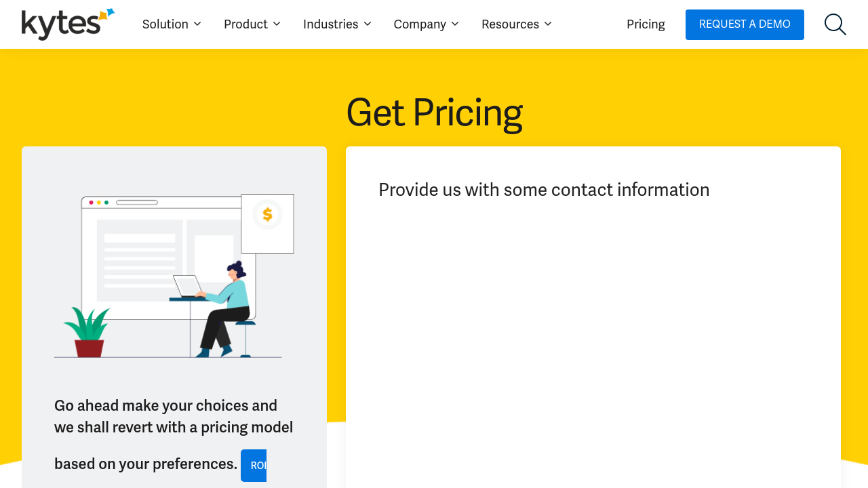Expand the Resources menu chevron

[x=548, y=24]
